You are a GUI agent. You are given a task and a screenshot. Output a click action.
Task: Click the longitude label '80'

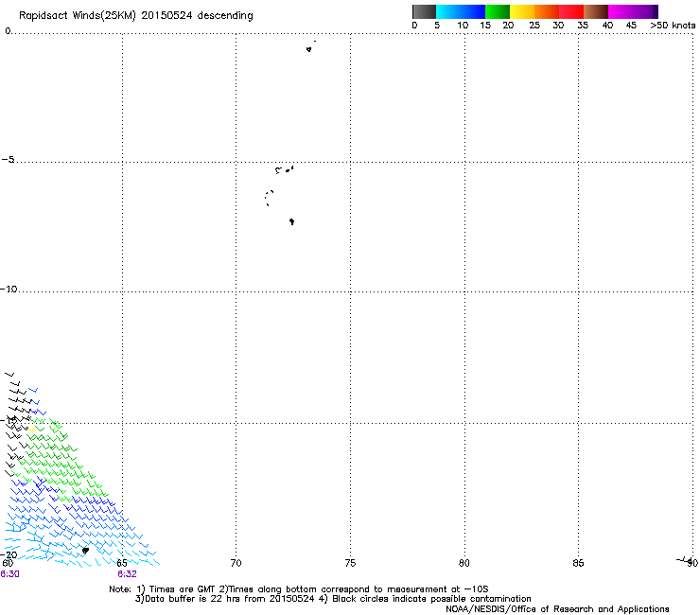coord(464,563)
